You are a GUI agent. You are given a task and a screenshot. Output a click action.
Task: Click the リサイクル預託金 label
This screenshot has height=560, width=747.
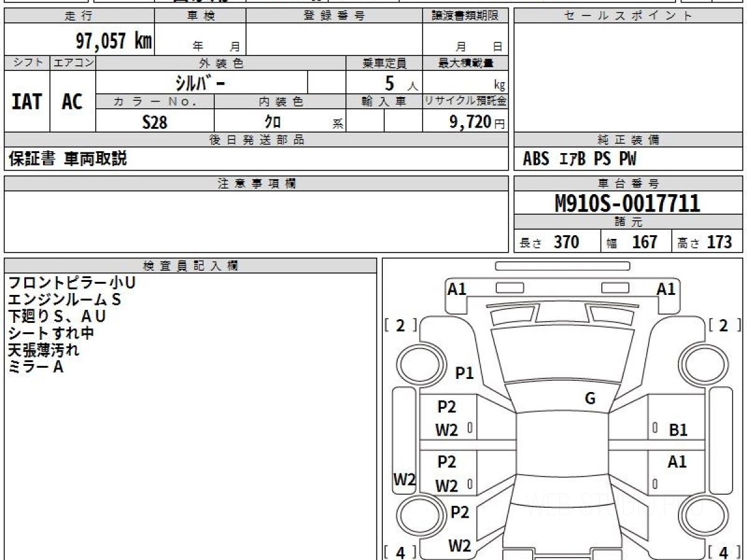466,102
